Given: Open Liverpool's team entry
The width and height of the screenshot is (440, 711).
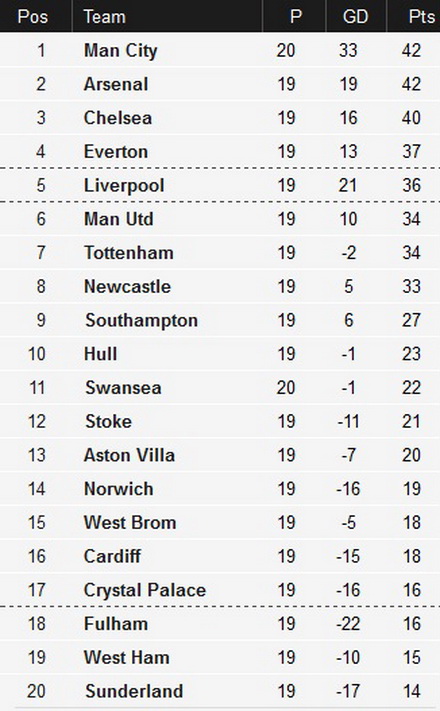Looking at the screenshot, I should [124, 185].
